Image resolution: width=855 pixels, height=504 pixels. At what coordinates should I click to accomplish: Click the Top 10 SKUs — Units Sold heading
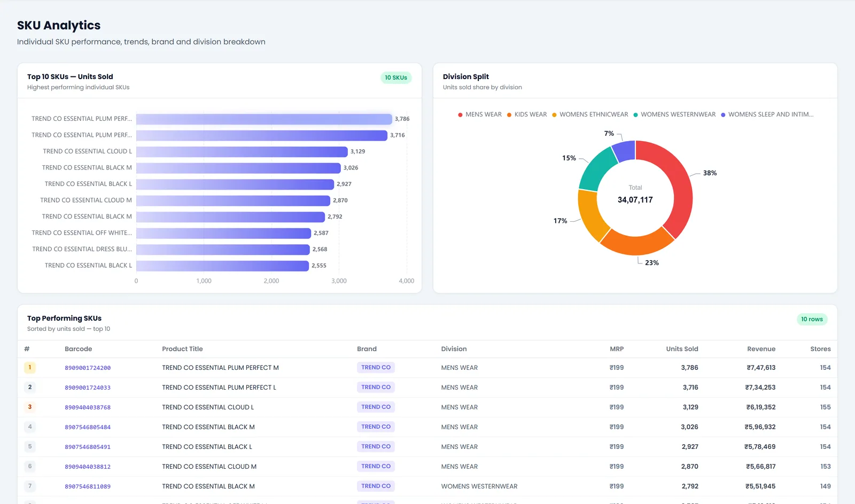[x=70, y=77]
